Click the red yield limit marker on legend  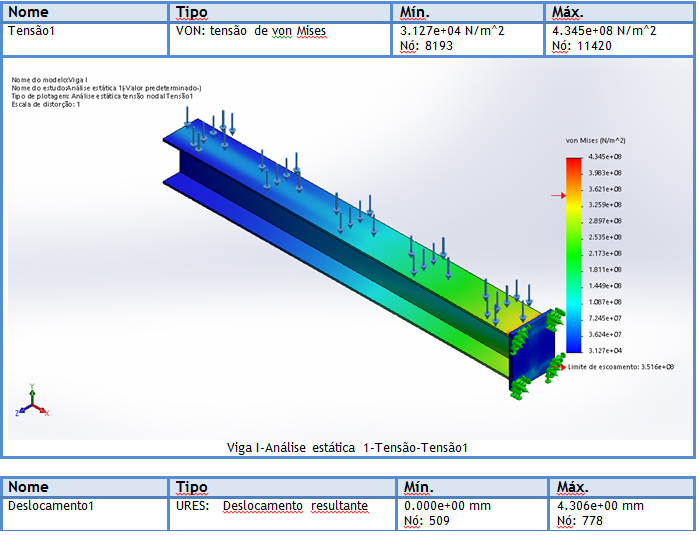point(564,367)
